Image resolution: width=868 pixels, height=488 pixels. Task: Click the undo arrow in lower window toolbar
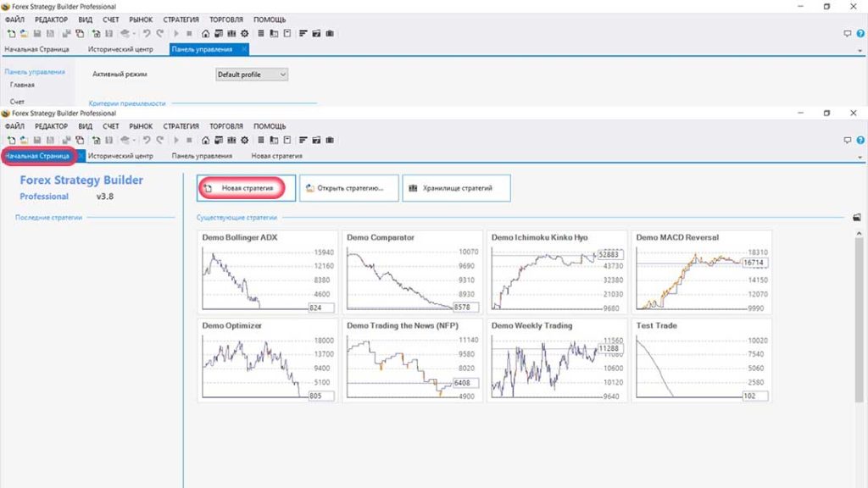point(147,140)
